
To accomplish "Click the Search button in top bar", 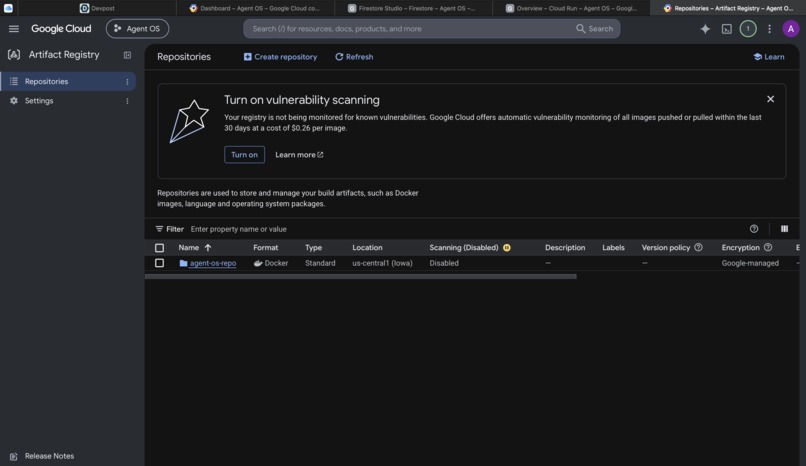I will coord(595,29).
